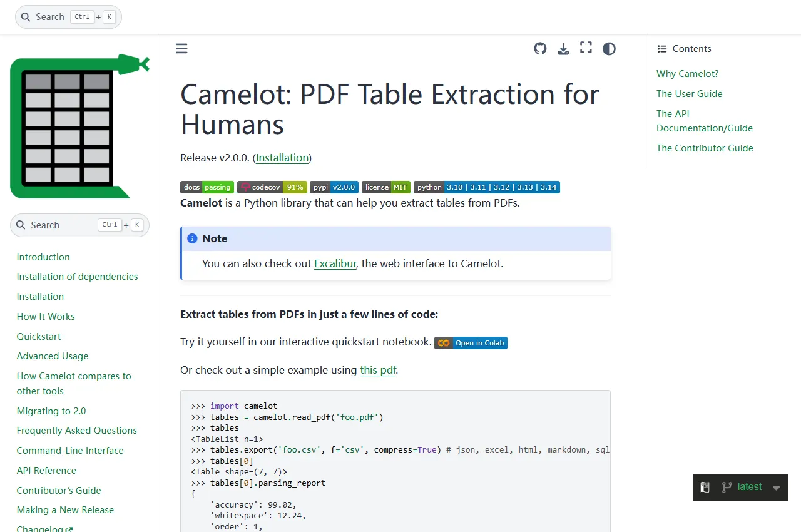Open Making a New Release page
This screenshot has width=801, height=532.
click(65, 510)
